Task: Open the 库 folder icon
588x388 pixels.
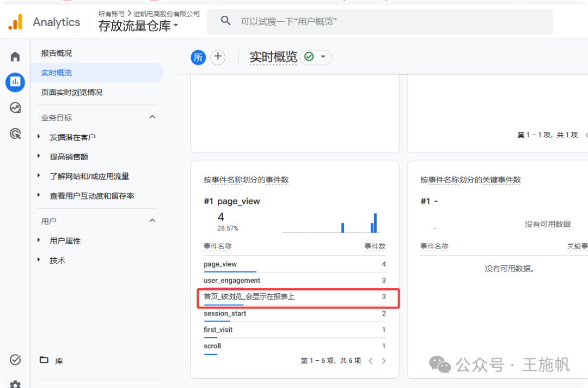Action: tap(44, 360)
